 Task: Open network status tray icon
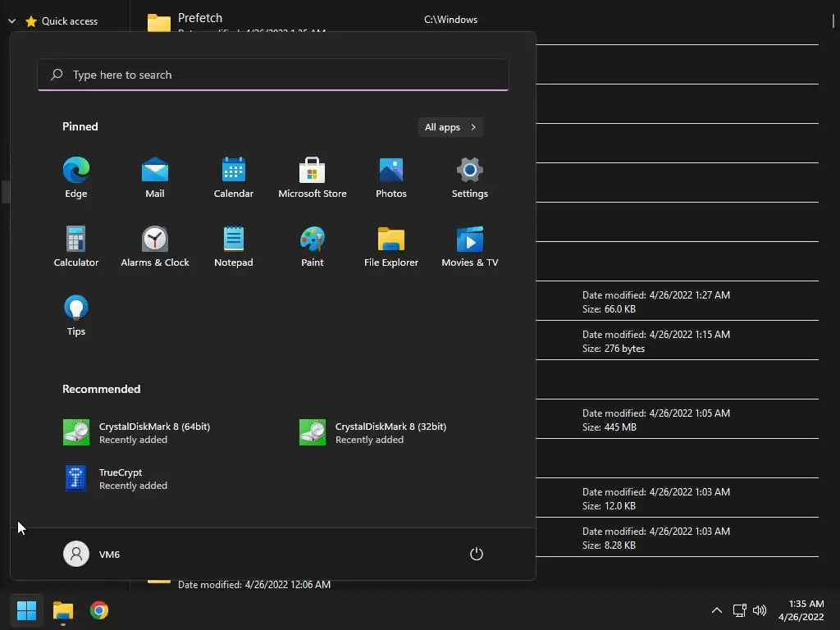(740, 610)
